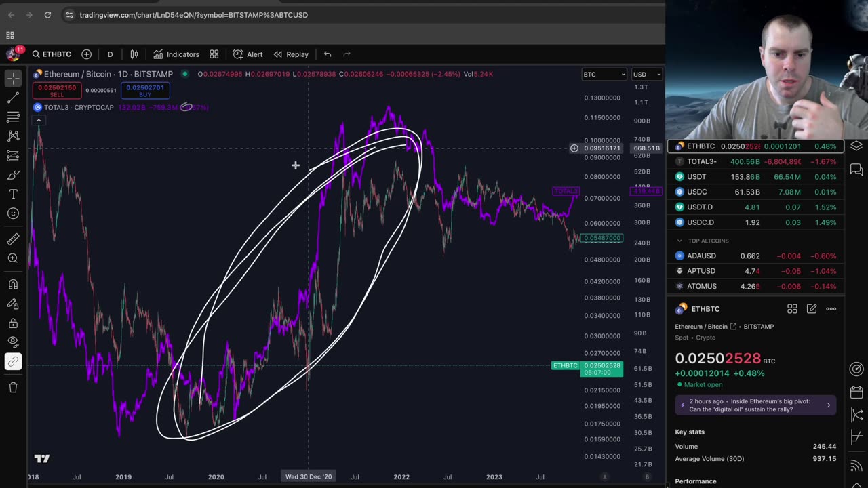The width and height of the screenshot is (868, 488).
Task: View site information icon in address bar
Action: coord(69,15)
